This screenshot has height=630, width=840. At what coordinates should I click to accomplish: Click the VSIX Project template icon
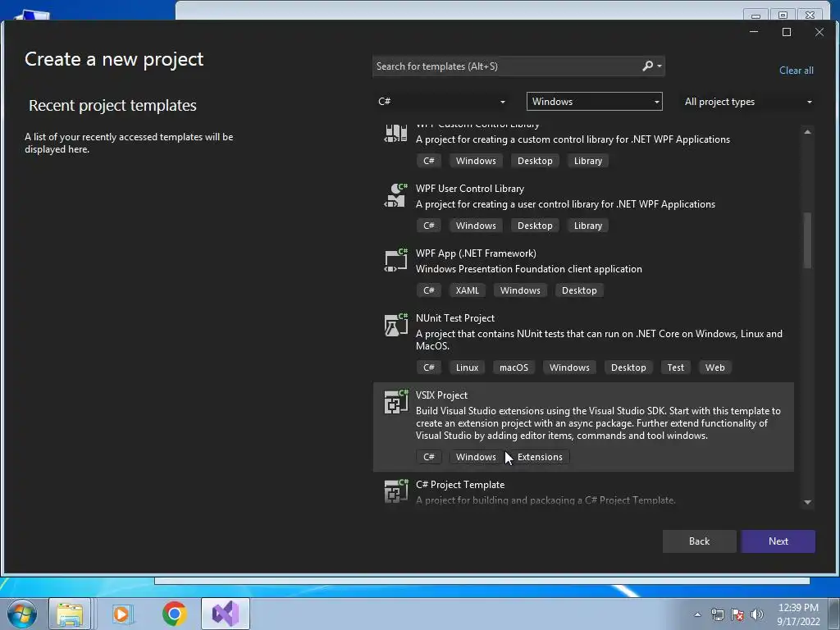coord(396,402)
